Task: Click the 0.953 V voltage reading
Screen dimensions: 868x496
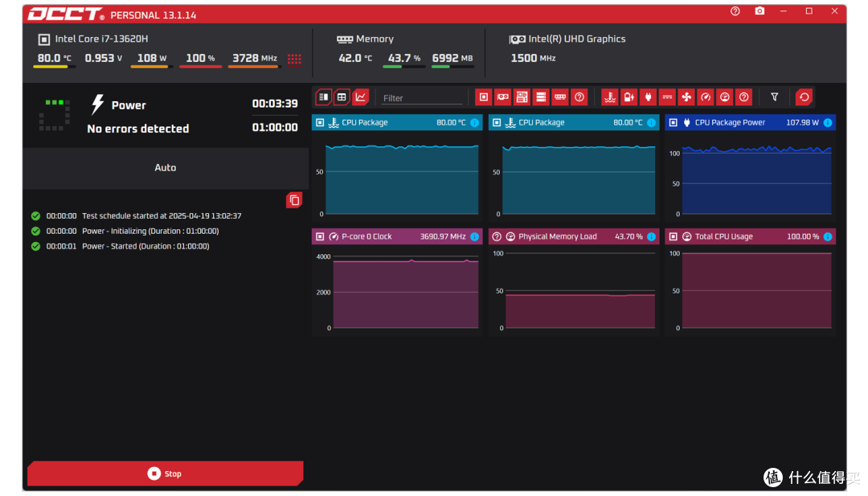Action: pyautogui.click(x=104, y=58)
